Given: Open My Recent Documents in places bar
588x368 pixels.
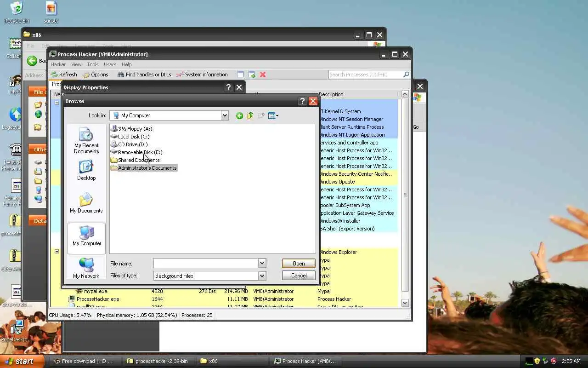Looking at the screenshot, I should click(x=86, y=141).
